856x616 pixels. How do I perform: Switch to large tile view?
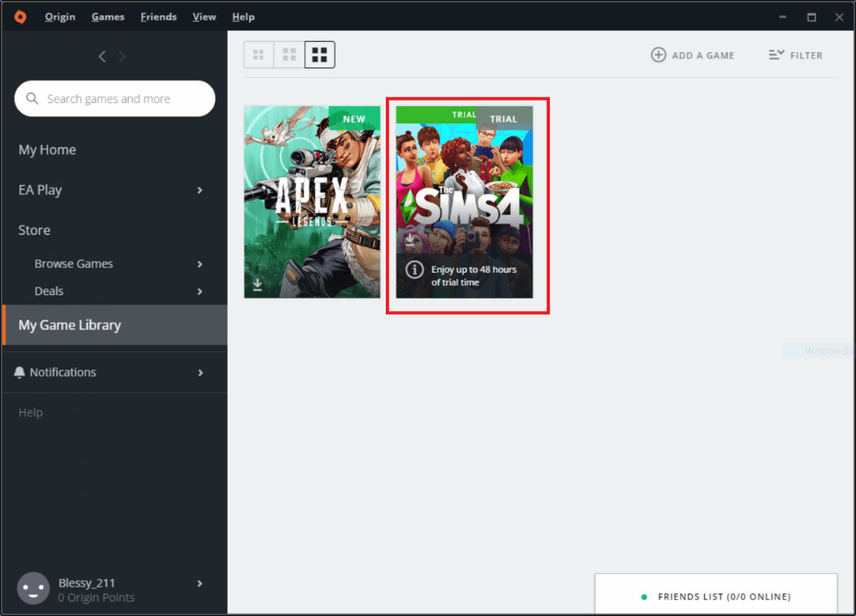click(x=320, y=54)
